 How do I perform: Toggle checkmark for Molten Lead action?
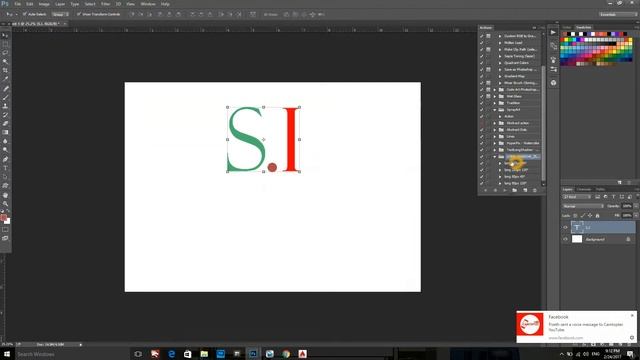point(482,43)
